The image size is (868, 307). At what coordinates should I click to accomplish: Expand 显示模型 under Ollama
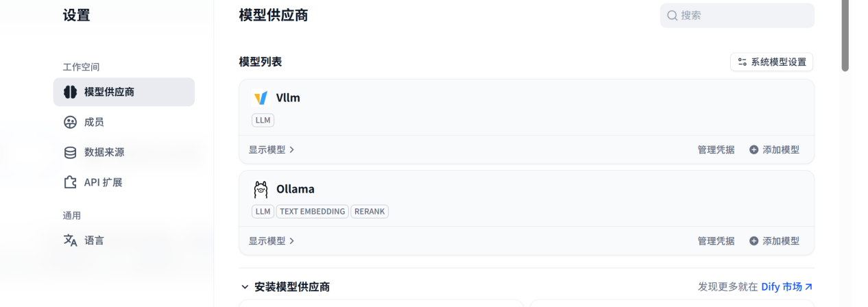point(272,241)
